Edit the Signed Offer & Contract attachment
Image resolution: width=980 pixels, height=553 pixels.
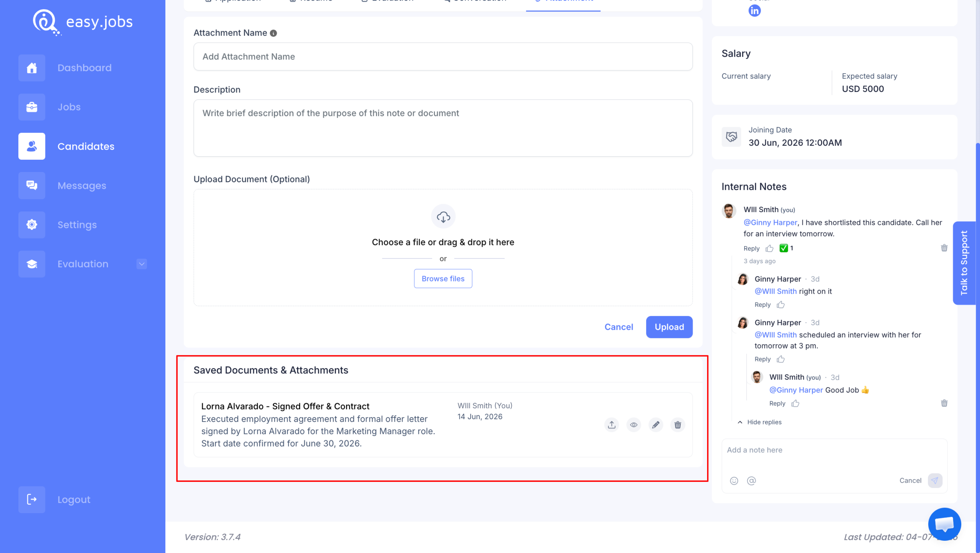coord(656,425)
